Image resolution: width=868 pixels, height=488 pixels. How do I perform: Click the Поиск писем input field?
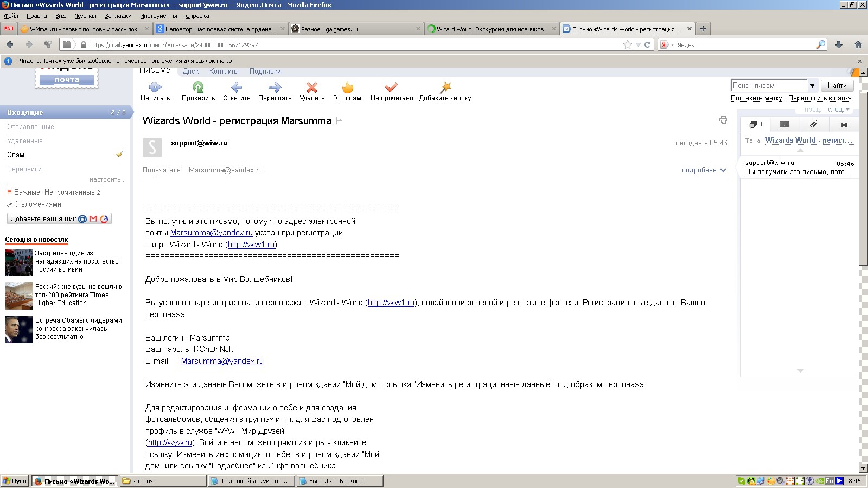pos(769,85)
